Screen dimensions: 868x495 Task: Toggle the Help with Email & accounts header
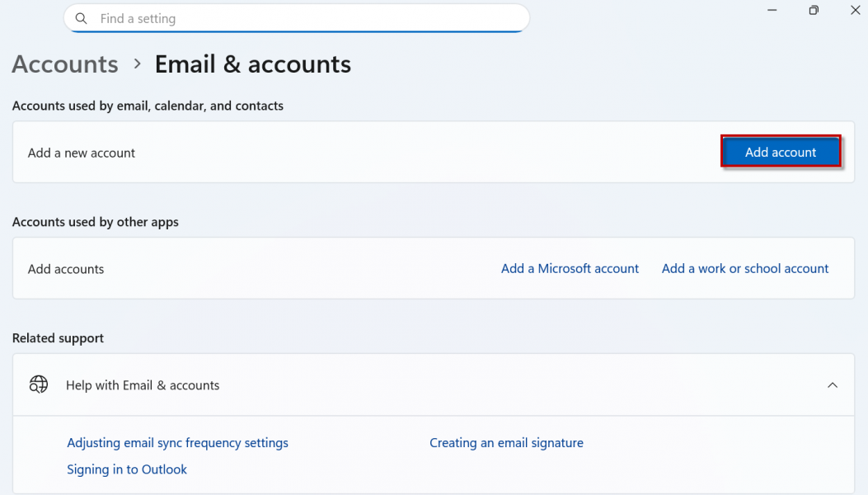pos(143,385)
